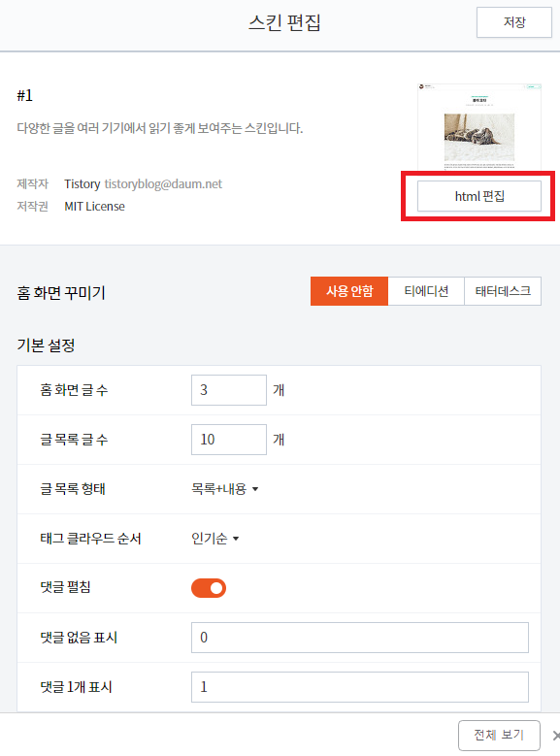
Task: Click the 태그 클라우드 순서 label
Action: 90,538
